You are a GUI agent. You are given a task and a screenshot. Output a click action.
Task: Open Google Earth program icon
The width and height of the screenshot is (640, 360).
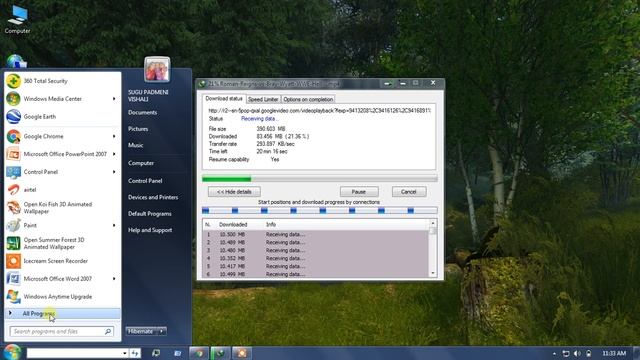pyautogui.click(x=13, y=117)
